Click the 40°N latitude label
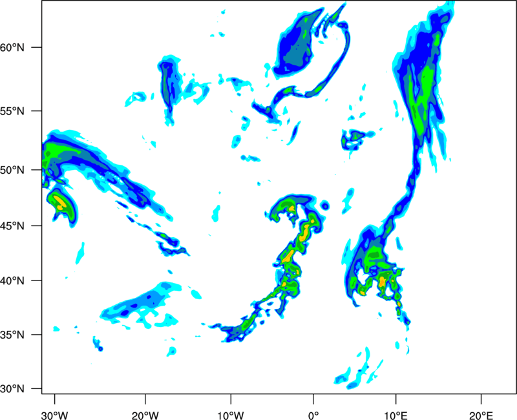This screenshot has height=420, width=517. [x=12, y=280]
